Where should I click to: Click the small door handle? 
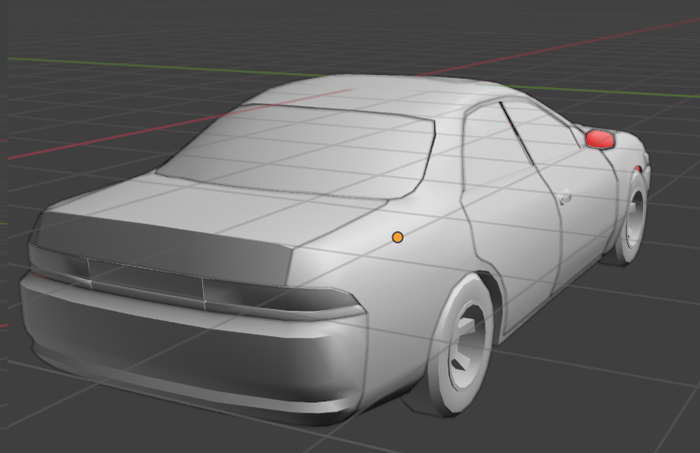pos(565,197)
